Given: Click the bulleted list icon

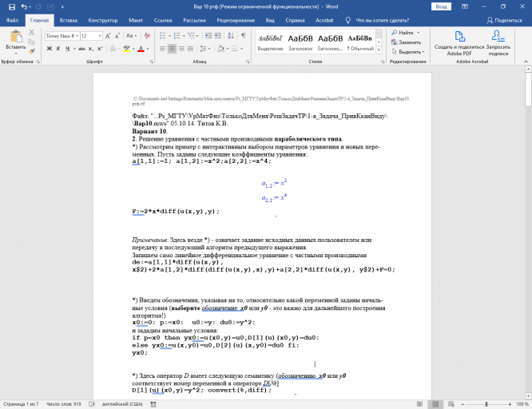Looking at the screenshot, I should coord(163,36).
